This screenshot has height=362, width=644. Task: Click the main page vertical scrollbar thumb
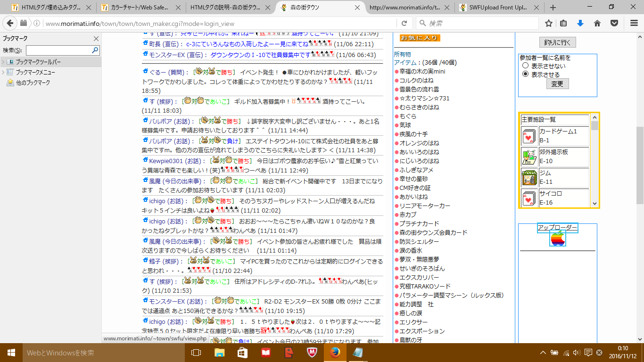640,165
